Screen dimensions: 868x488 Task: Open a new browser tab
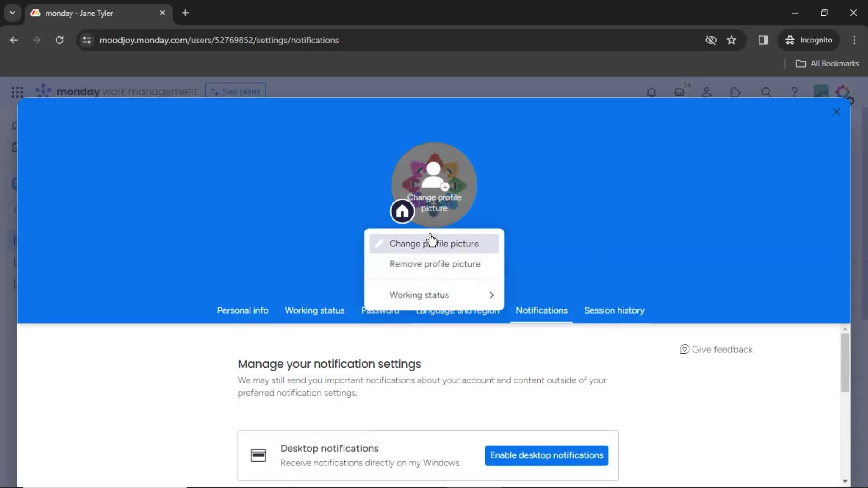point(185,13)
